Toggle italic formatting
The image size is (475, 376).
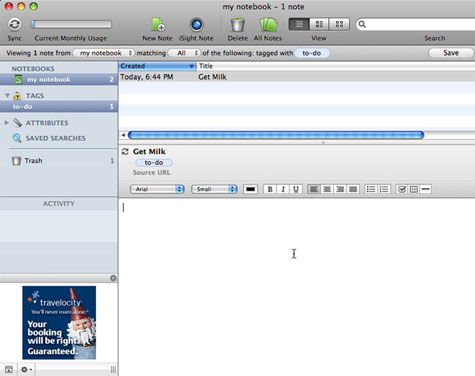[283, 189]
